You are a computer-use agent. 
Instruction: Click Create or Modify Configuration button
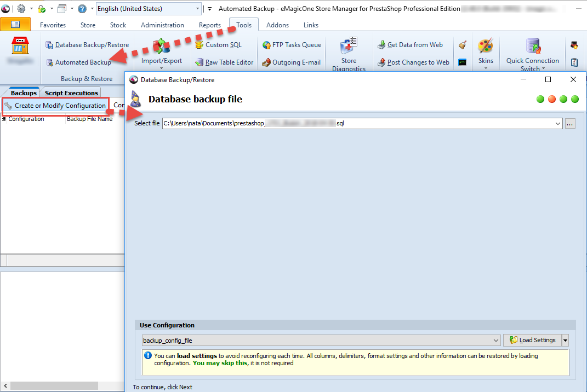click(55, 106)
